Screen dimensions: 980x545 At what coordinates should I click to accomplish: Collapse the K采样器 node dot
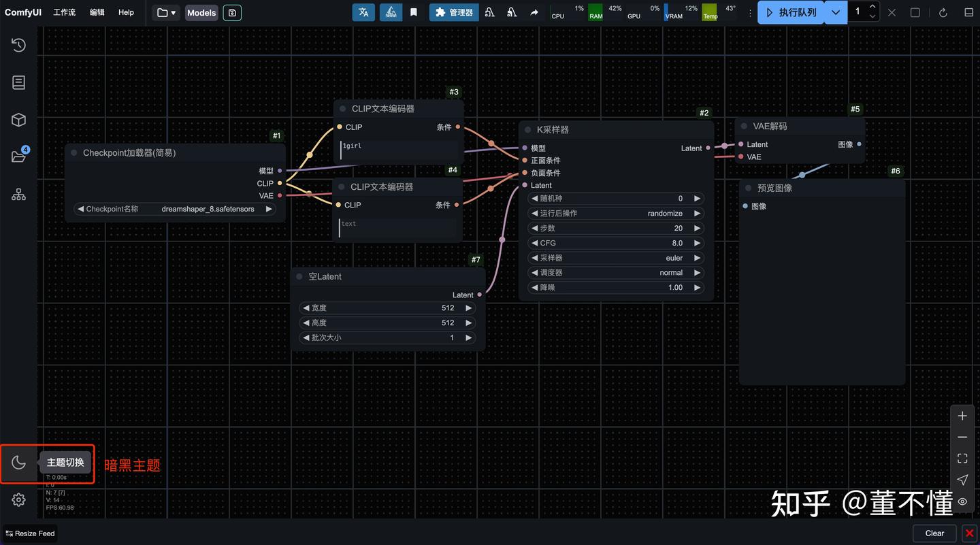coord(527,130)
